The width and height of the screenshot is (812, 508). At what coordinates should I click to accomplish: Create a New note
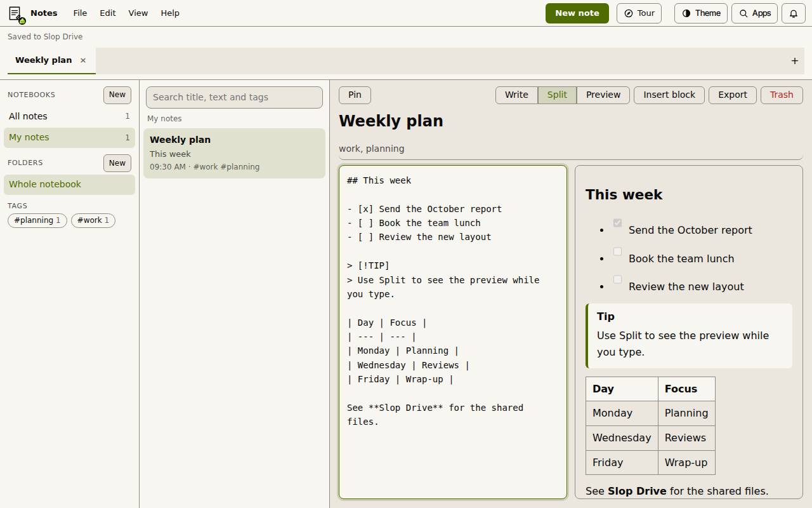point(577,13)
